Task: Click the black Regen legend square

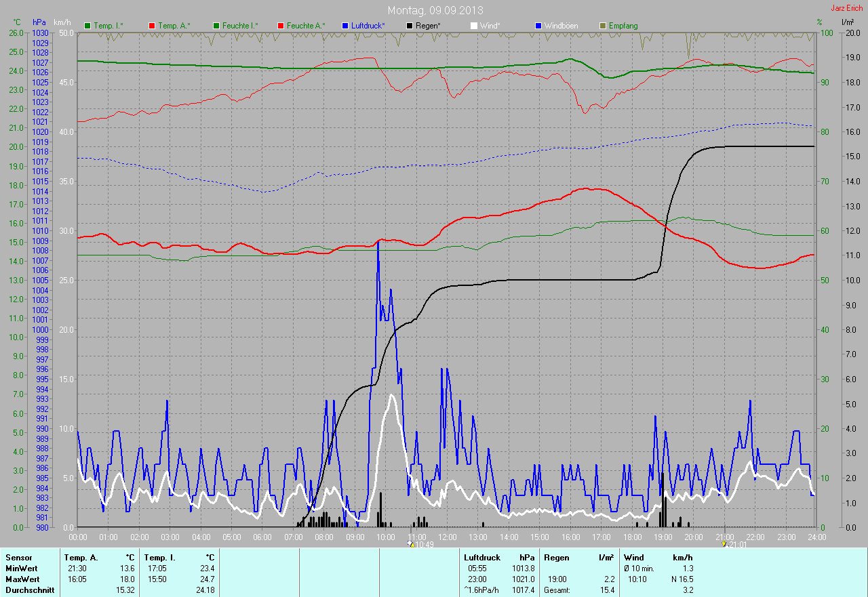Action: pos(410,26)
